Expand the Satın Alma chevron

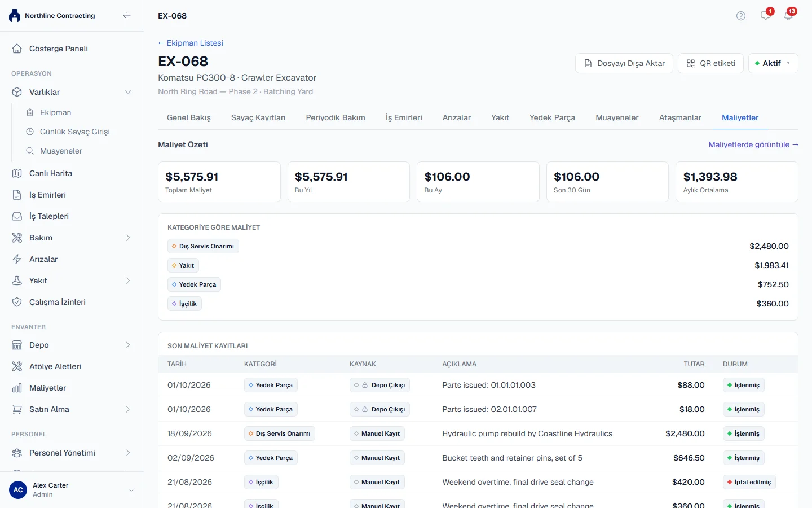coord(128,409)
